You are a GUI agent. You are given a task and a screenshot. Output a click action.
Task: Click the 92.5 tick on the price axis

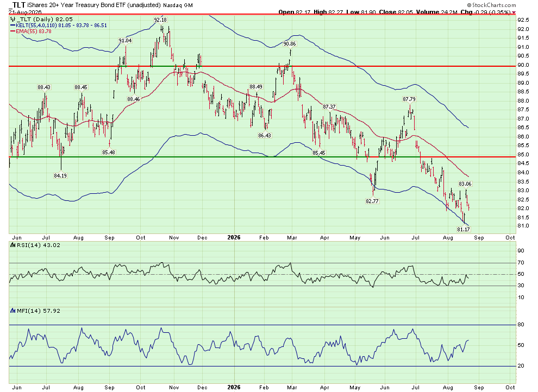coord(523,20)
